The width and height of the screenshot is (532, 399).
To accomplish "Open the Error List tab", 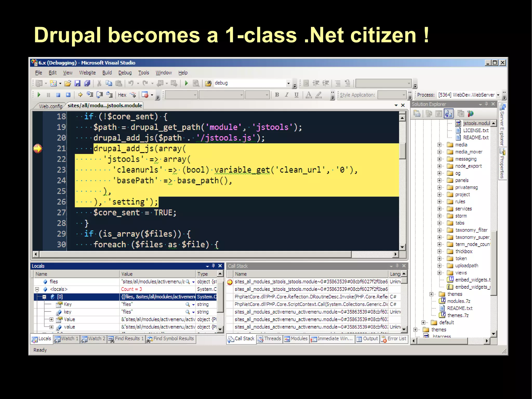I will (394, 339).
